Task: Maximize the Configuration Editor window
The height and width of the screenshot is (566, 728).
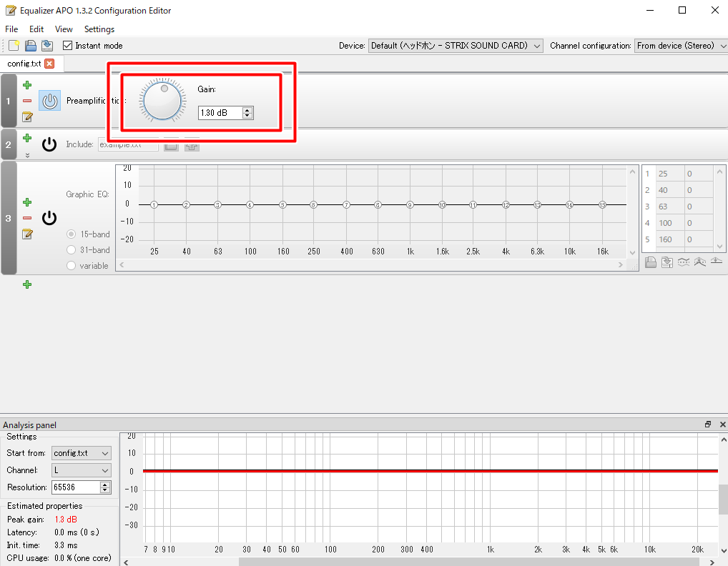Action: click(682, 10)
